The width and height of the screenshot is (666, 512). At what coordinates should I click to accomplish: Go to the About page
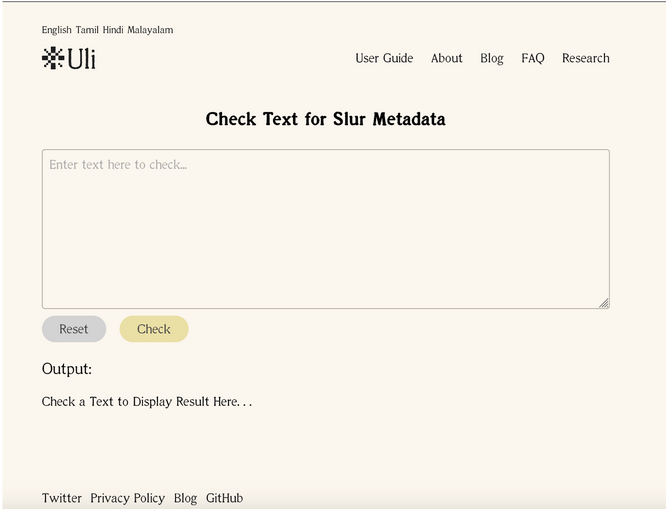[446, 58]
